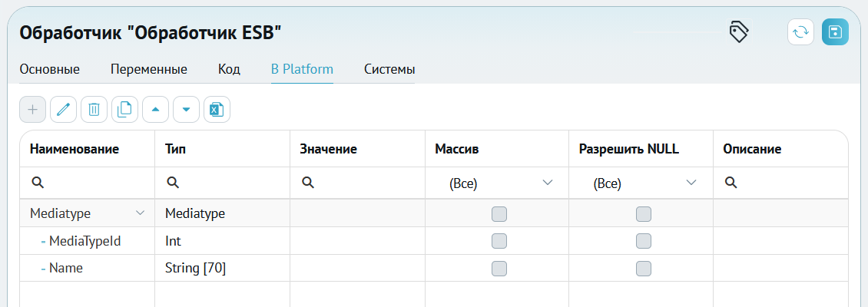This screenshot has height=307, width=868.
Task: Click the tags icon in header
Action: (x=738, y=32)
